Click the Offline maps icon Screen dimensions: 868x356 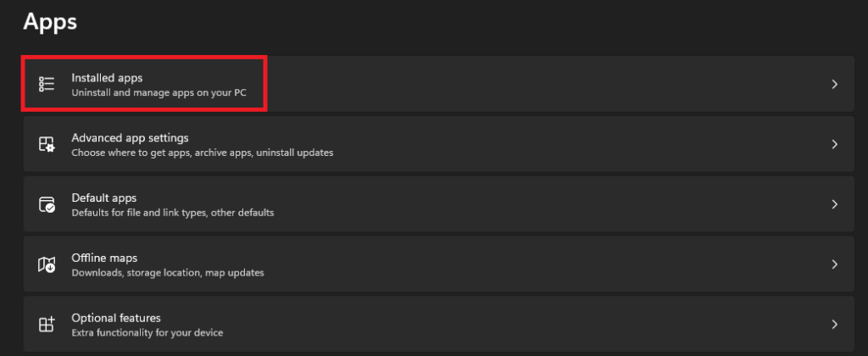pyautogui.click(x=47, y=264)
